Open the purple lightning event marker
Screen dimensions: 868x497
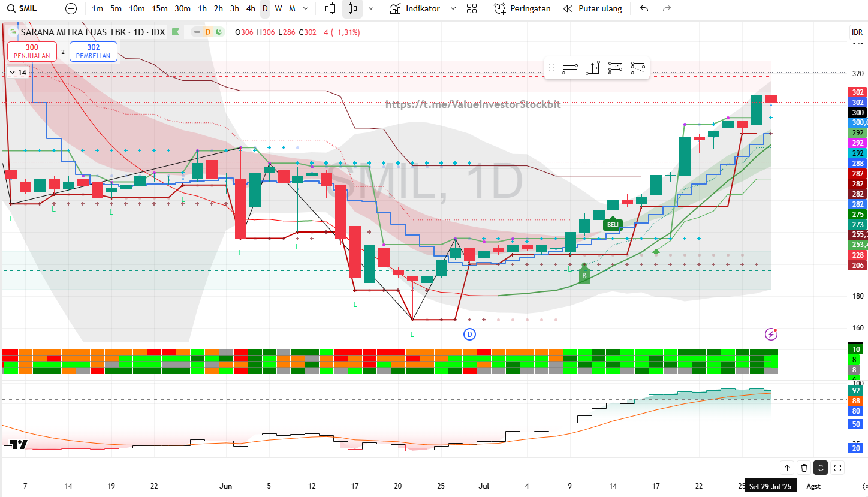[771, 334]
